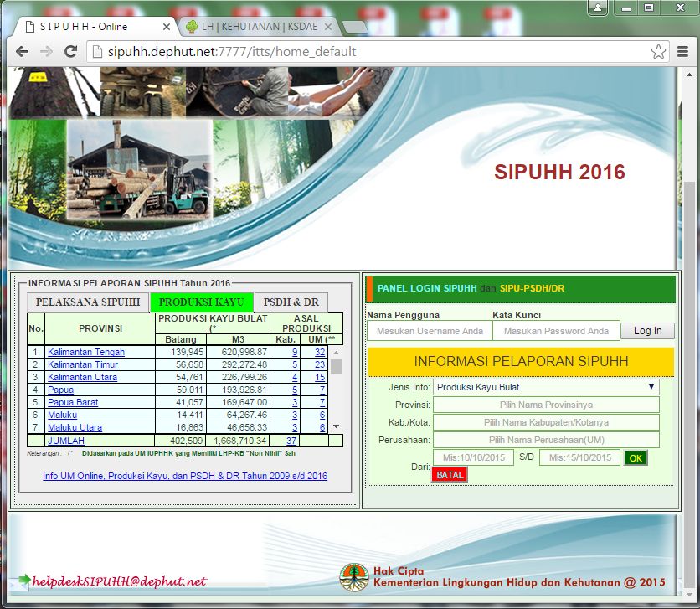Open the Kalimantan Timur province link
The width and height of the screenshot is (700, 609).
click(83, 364)
